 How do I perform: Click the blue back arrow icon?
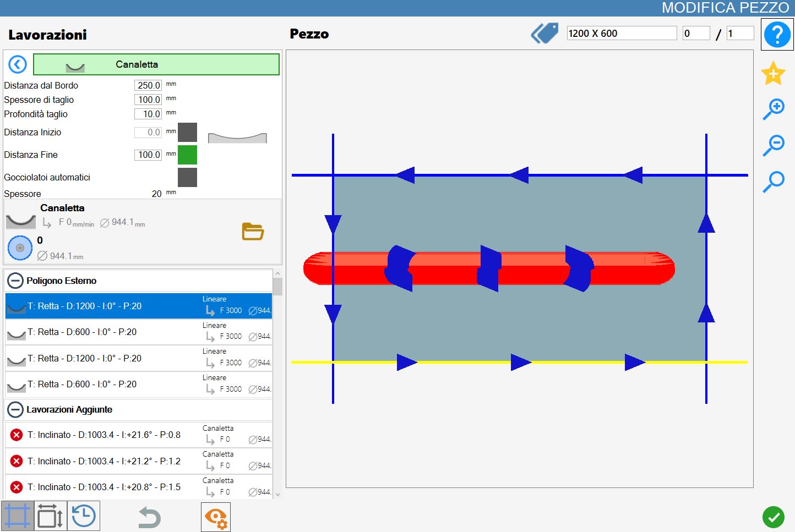tap(18, 64)
